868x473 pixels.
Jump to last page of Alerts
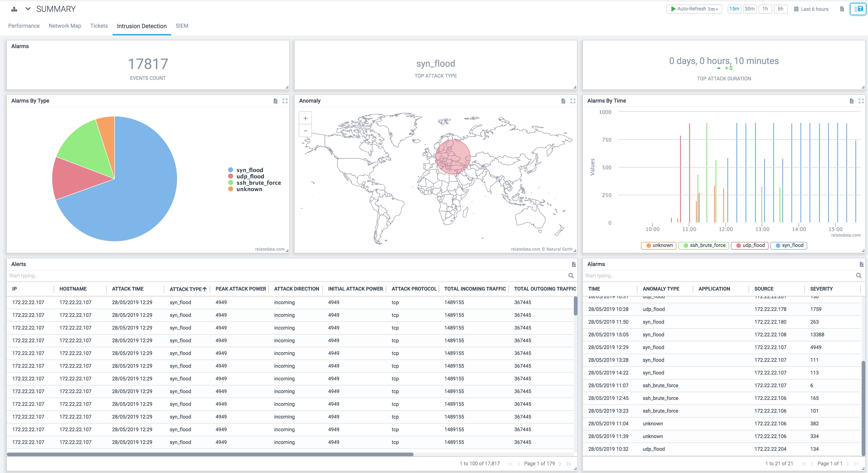click(x=568, y=464)
